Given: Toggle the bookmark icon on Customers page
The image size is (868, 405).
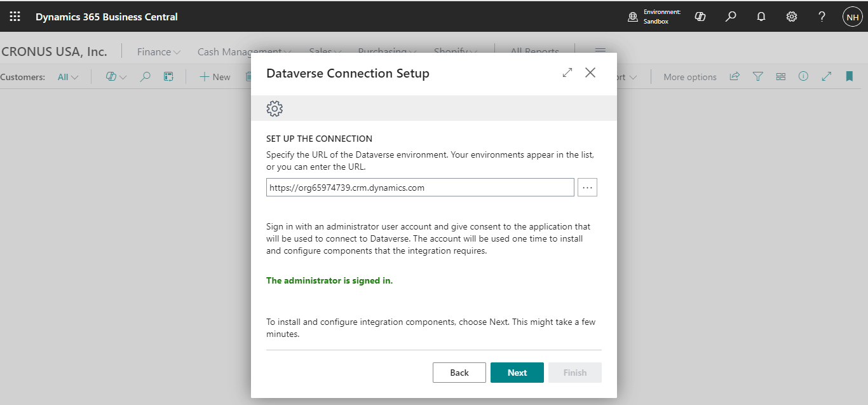Looking at the screenshot, I should (x=849, y=77).
